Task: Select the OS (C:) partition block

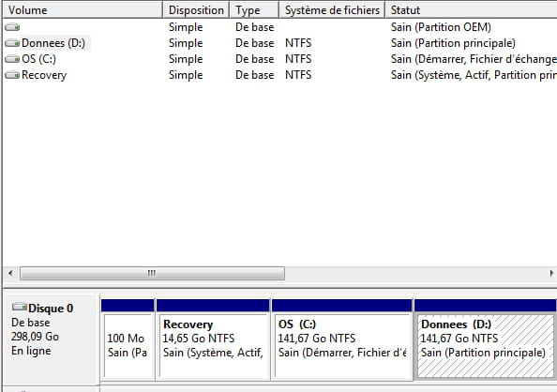Action: pyautogui.click(x=341, y=339)
